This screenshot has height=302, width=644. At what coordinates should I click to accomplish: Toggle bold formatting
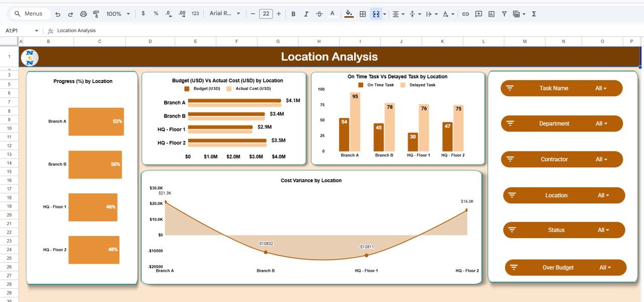coord(293,14)
